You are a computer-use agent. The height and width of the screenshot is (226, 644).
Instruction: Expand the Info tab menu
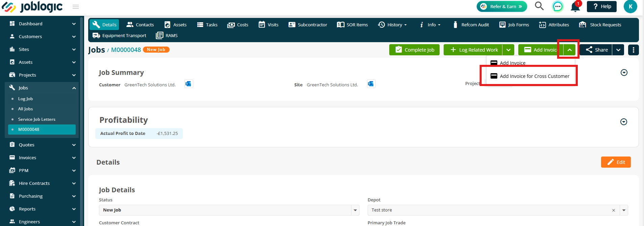[430, 25]
